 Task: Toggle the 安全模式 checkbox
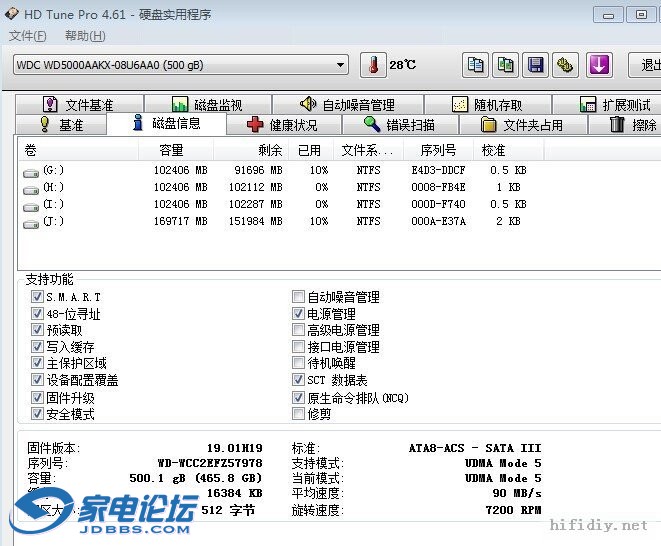coord(37,414)
